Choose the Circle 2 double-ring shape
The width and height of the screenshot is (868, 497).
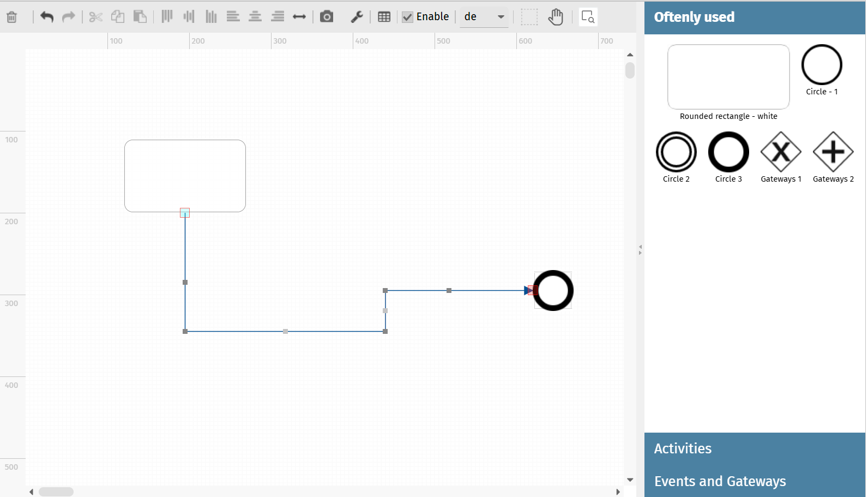pyautogui.click(x=676, y=152)
